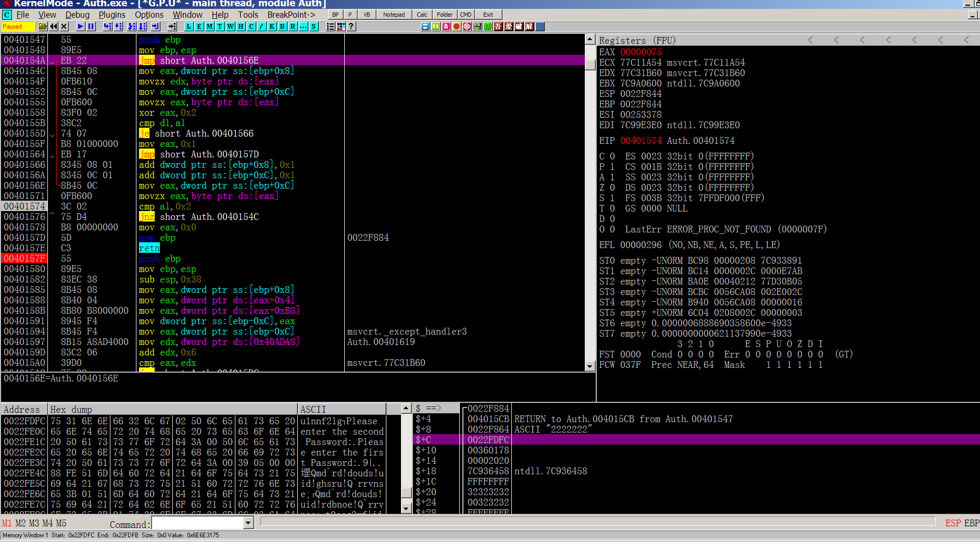Click the Go To Address arrow icon
The height and width of the screenshot is (542, 980).
(x=172, y=27)
